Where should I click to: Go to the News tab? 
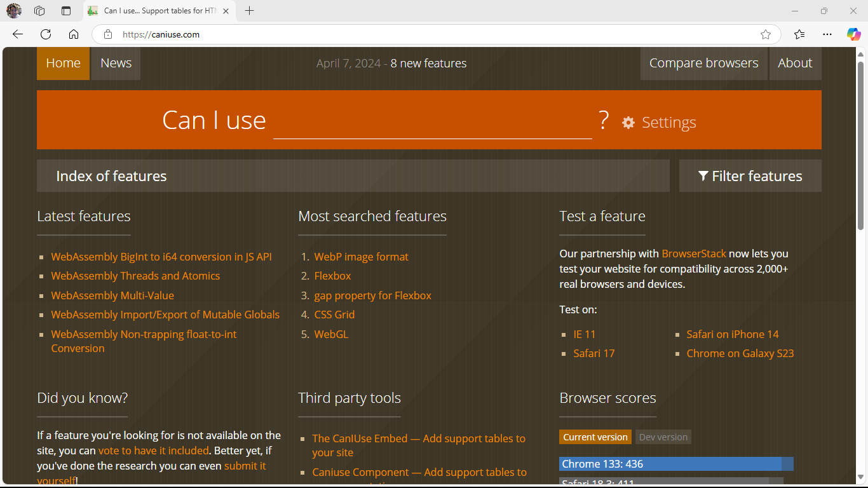(116, 64)
